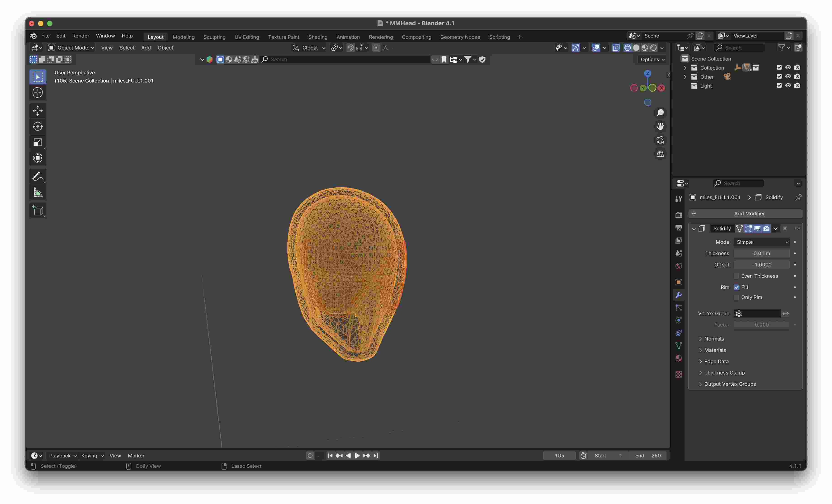
Task: Hide the Light collection via eye icon
Action: click(x=788, y=86)
